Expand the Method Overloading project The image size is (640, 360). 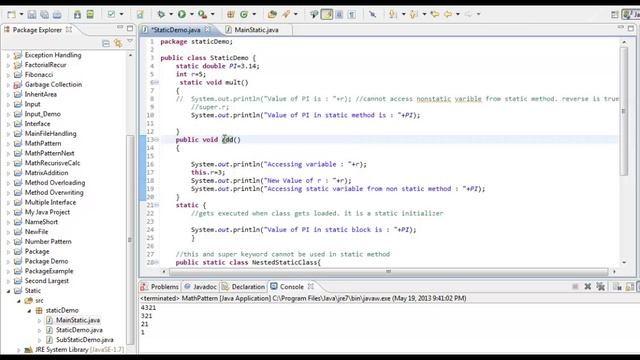[x=8, y=183]
